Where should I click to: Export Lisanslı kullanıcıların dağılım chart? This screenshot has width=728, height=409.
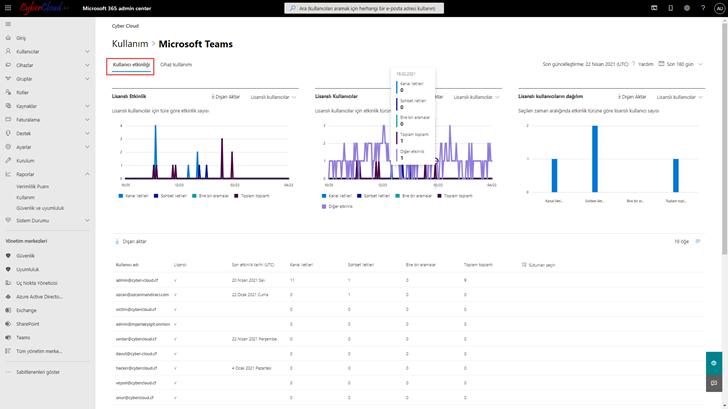(632, 97)
